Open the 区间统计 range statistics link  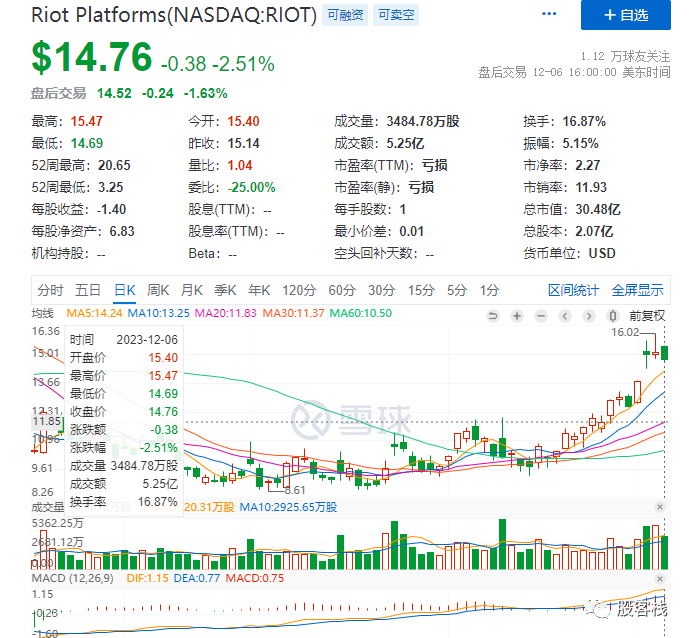click(x=573, y=290)
